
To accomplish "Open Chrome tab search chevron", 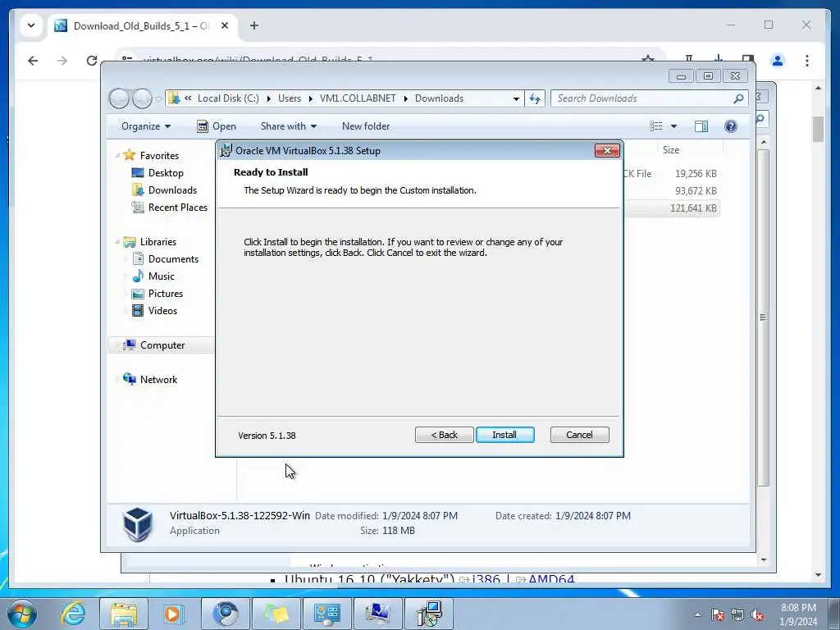I will [x=31, y=25].
